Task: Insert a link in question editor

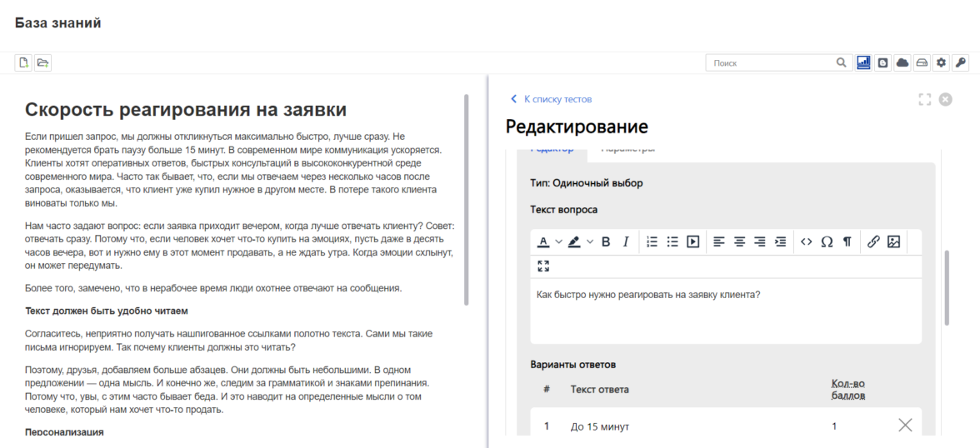Action: coord(873,241)
